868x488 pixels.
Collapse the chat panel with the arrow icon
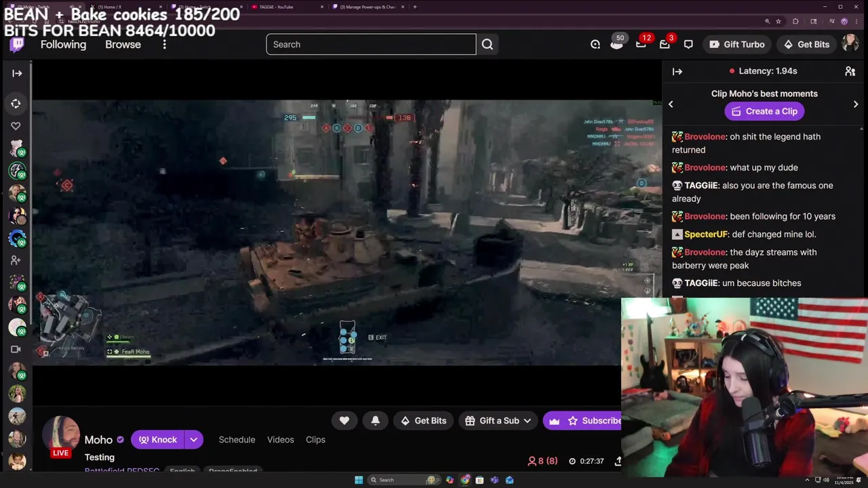pos(677,71)
